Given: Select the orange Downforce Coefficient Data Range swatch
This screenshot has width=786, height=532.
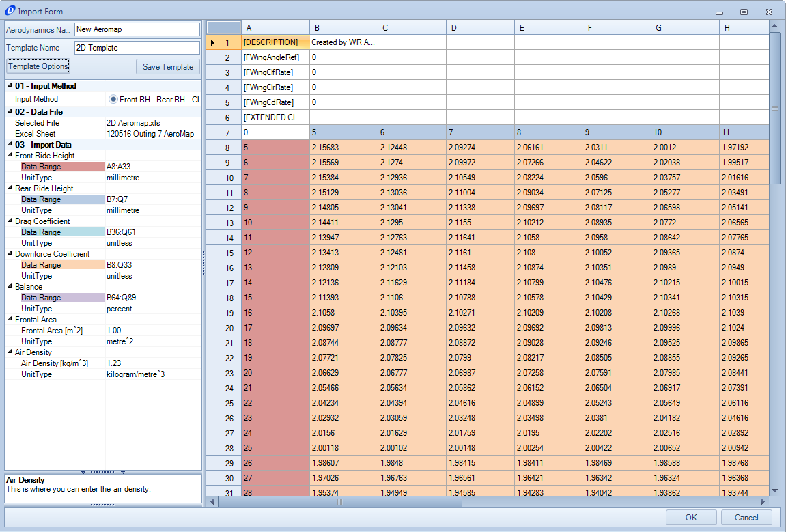Looking at the screenshot, I should 63,265.
